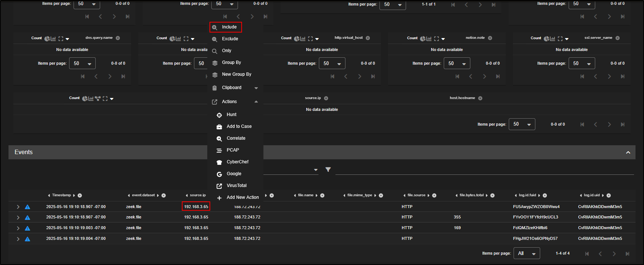
Task: Collapse the Events panel
Action: [x=628, y=152]
